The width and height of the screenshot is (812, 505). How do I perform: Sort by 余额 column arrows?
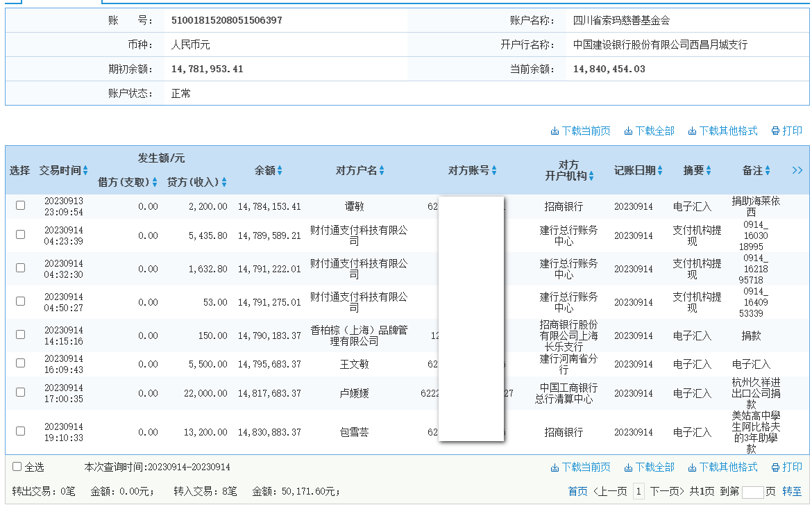[280, 171]
